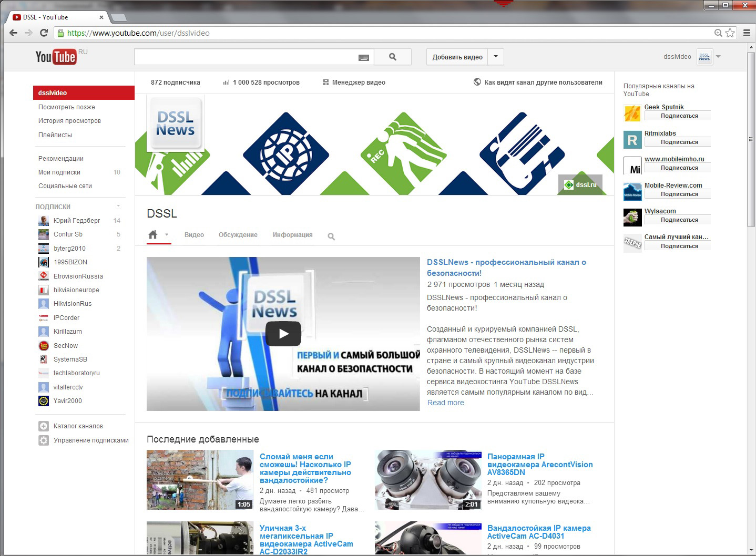Click the zoom icon in the address bar
The width and height of the screenshot is (756, 556).
(718, 33)
